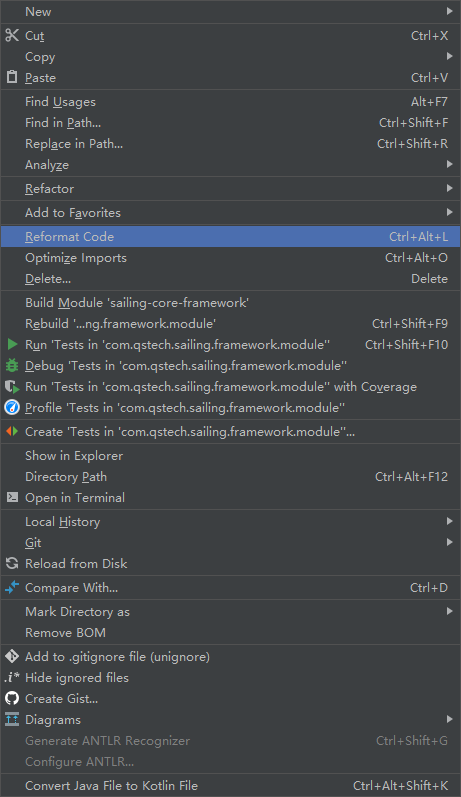
Task: Click the blue Profile icon
Action: tap(12, 407)
